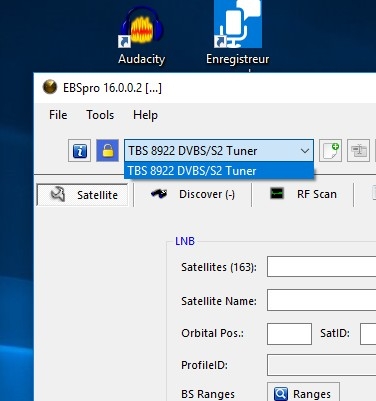376x401 pixels.
Task: Click the magnifier icon on Ranges button
Action: pyautogui.click(x=281, y=394)
